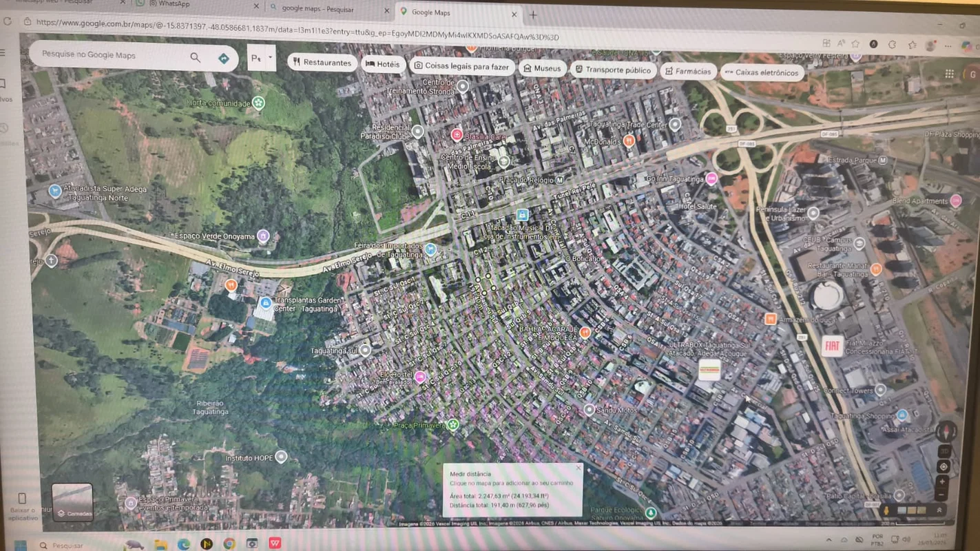Click the Blend Apartments hotel pin
This screenshot has width=980, height=551.
tap(955, 201)
